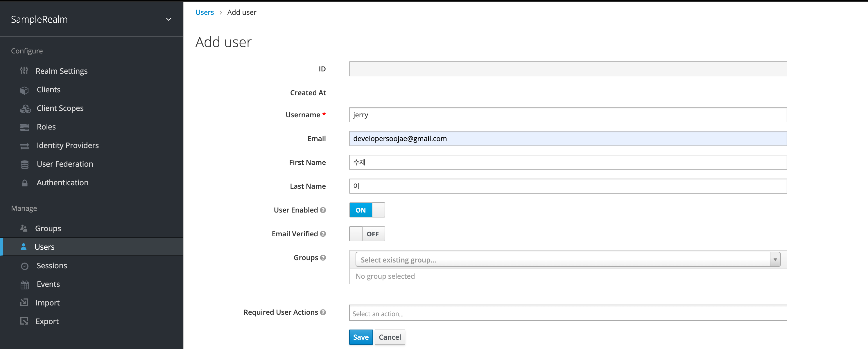This screenshot has height=349, width=868.
Task: Open the Select existing group dropdown
Action: [567, 260]
